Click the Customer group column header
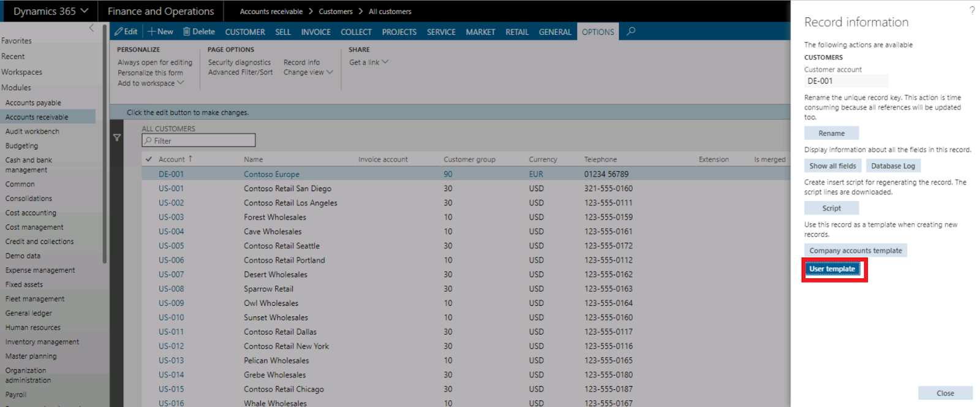The height and width of the screenshot is (407, 980). point(469,159)
